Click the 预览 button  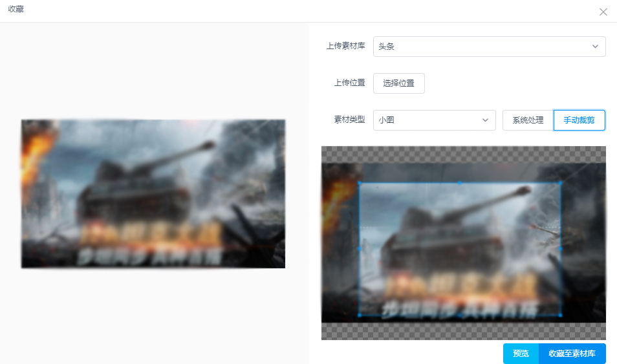coord(521,354)
